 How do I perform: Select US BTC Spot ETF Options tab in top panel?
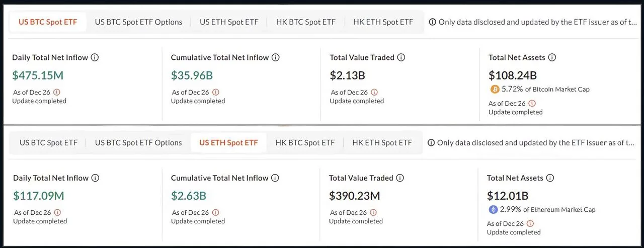[138, 22]
